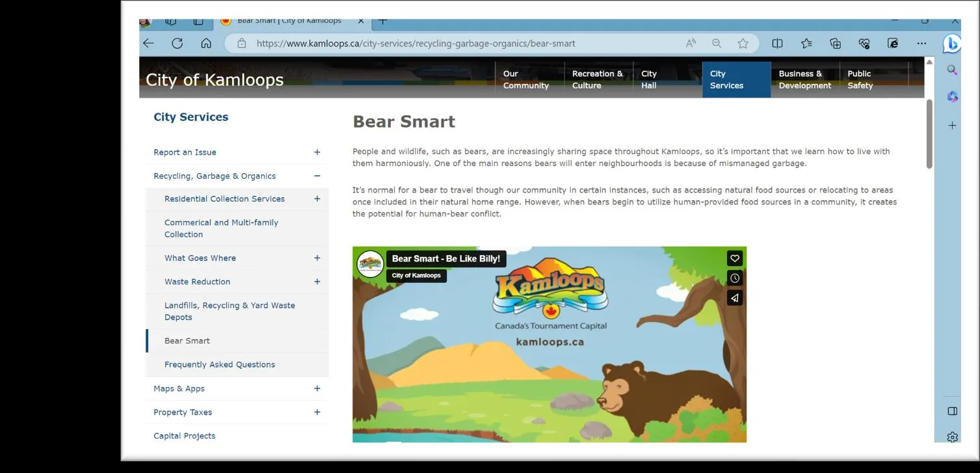Open Recycling, Garbage & Organics link
The width and height of the screenshot is (980, 473).
click(215, 176)
